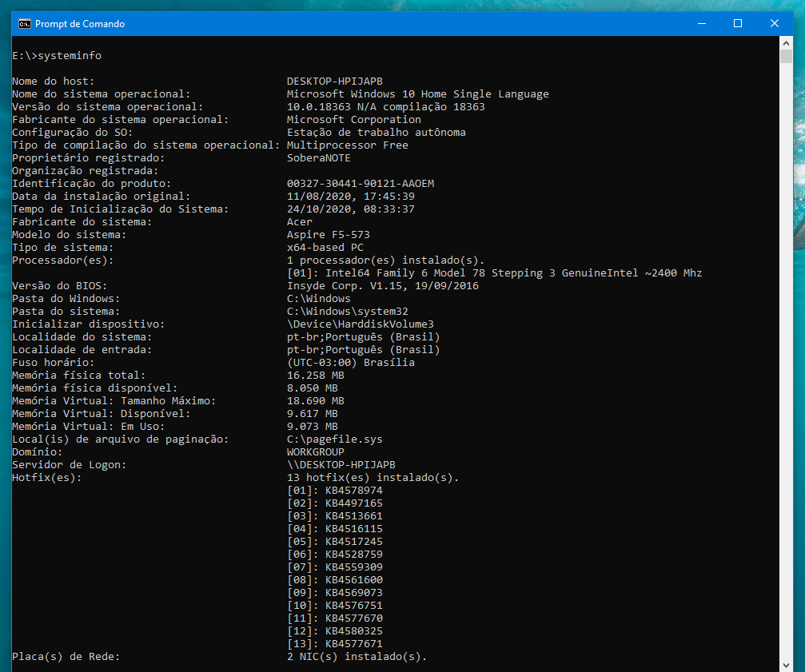Image resolution: width=805 pixels, height=672 pixels.
Task: Click hotfix '[05]: KB4517245'
Action: pyautogui.click(x=335, y=542)
